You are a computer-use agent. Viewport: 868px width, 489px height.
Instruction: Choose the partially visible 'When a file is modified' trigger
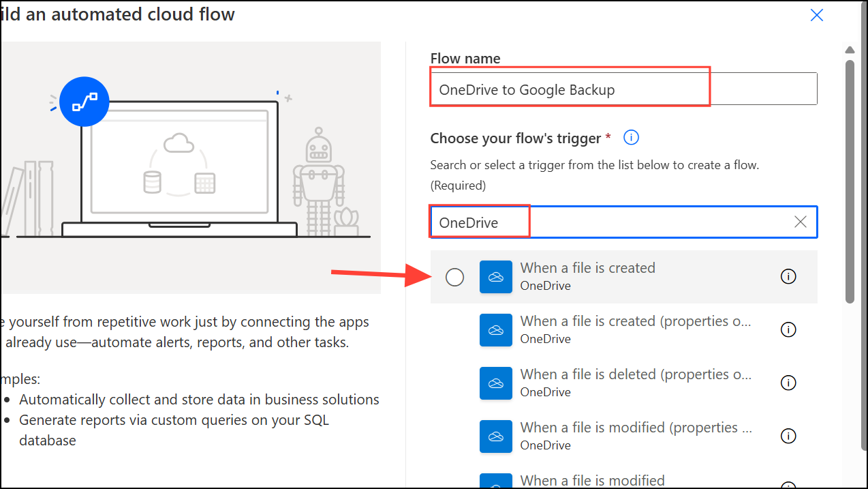tap(624, 477)
